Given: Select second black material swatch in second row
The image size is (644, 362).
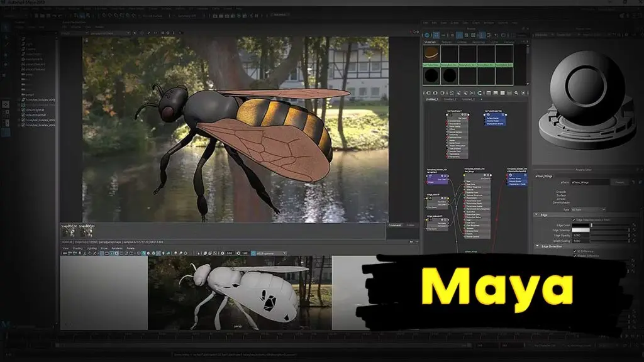Looking at the screenshot, I should click(x=449, y=75).
